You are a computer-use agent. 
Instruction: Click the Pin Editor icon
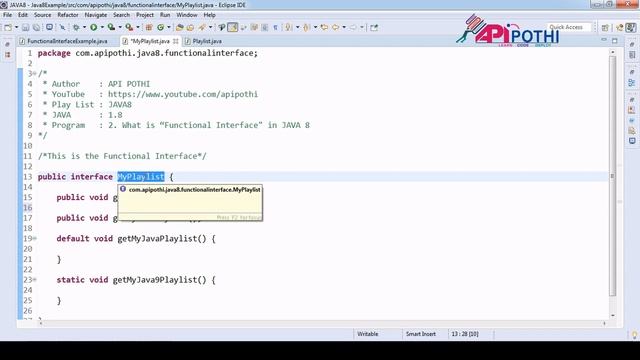pyautogui.click(x=374, y=27)
